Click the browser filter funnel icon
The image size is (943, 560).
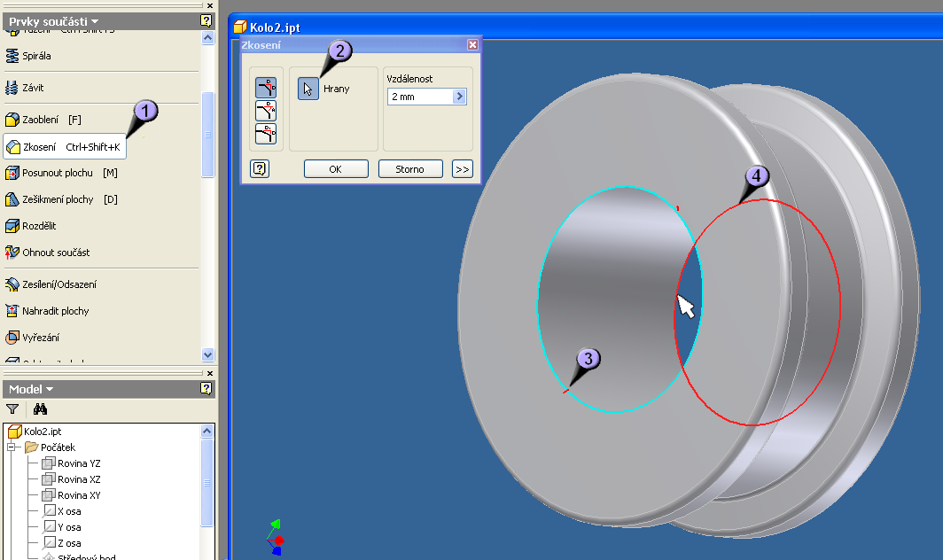(12, 409)
